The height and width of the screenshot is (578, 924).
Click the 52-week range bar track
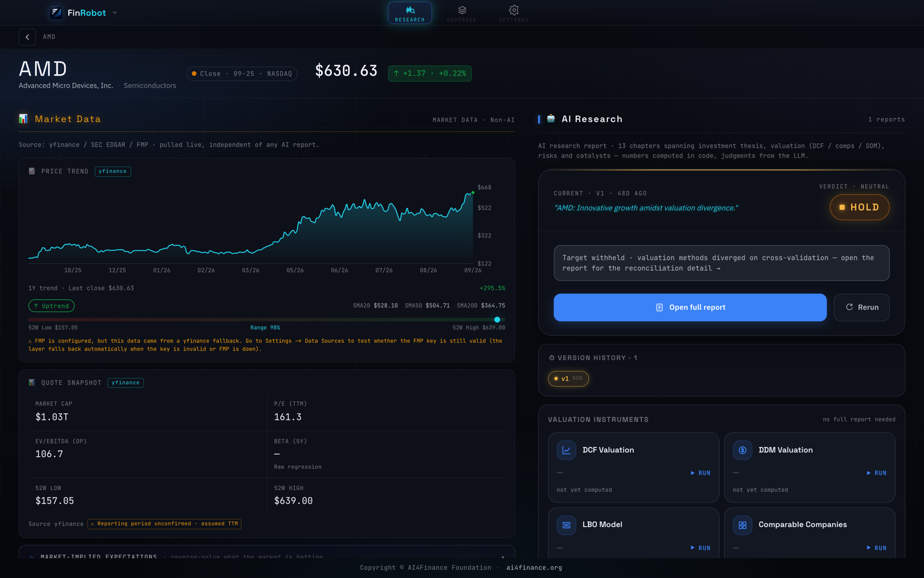(x=267, y=320)
